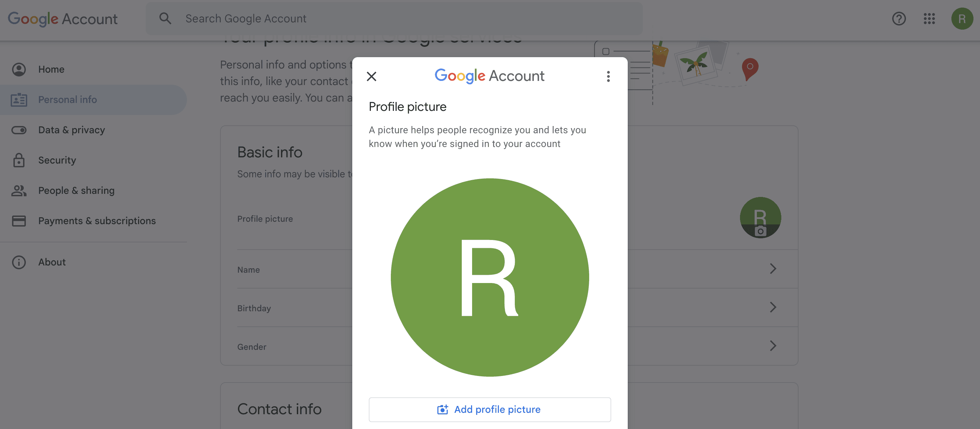980x429 pixels.
Task: Expand the Gender row chevron
Action: pos(773,346)
